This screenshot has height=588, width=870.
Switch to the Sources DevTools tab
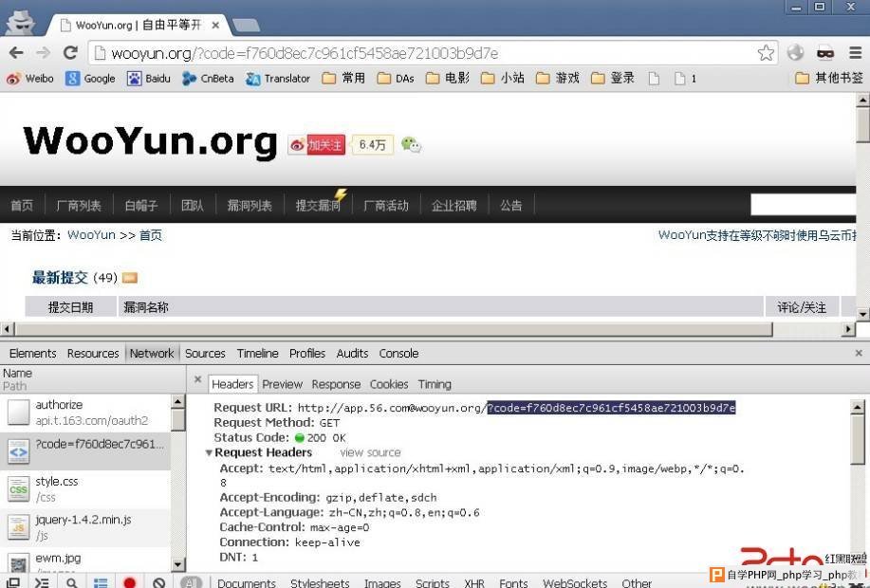click(205, 354)
